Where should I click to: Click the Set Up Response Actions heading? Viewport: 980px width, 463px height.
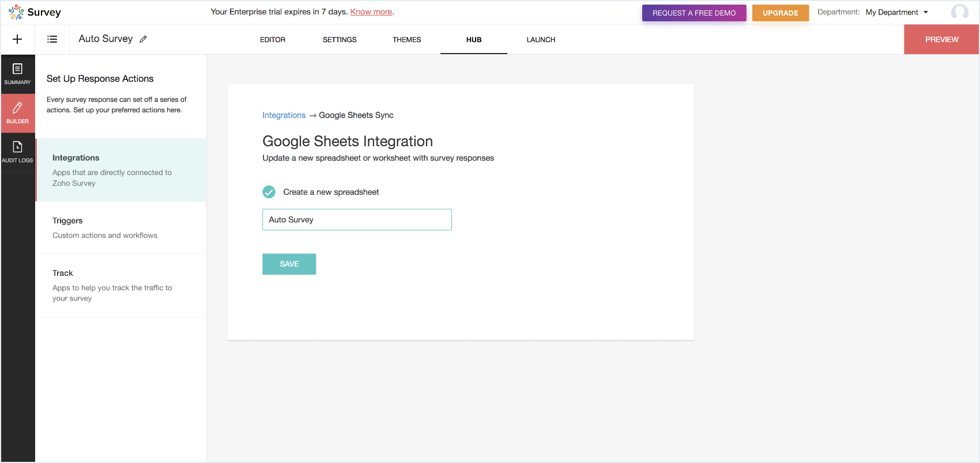coord(100,78)
